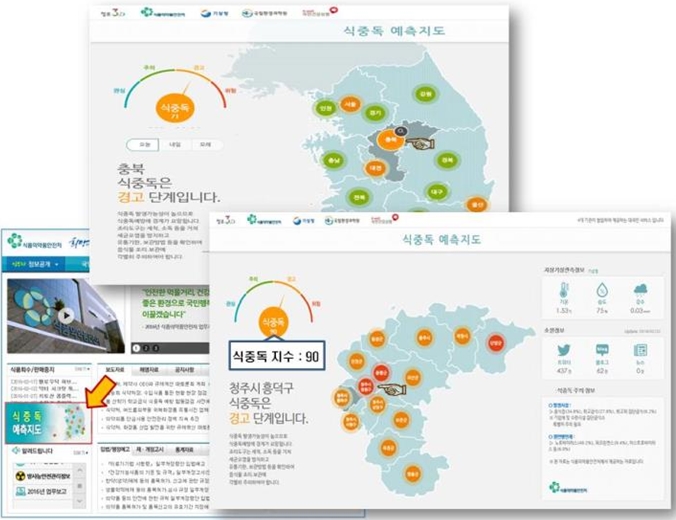
Task: Click the Twitter bird icon
Action: click(562, 351)
